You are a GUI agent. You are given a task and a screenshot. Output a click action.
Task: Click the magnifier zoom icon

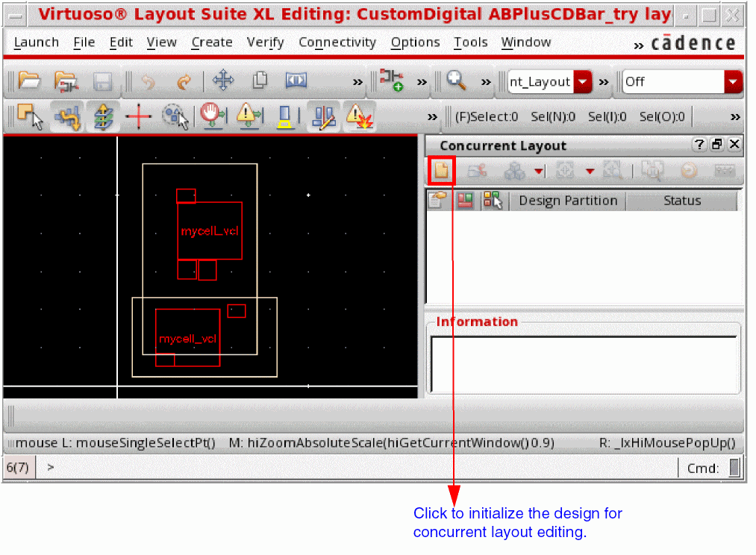tap(456, 81)
